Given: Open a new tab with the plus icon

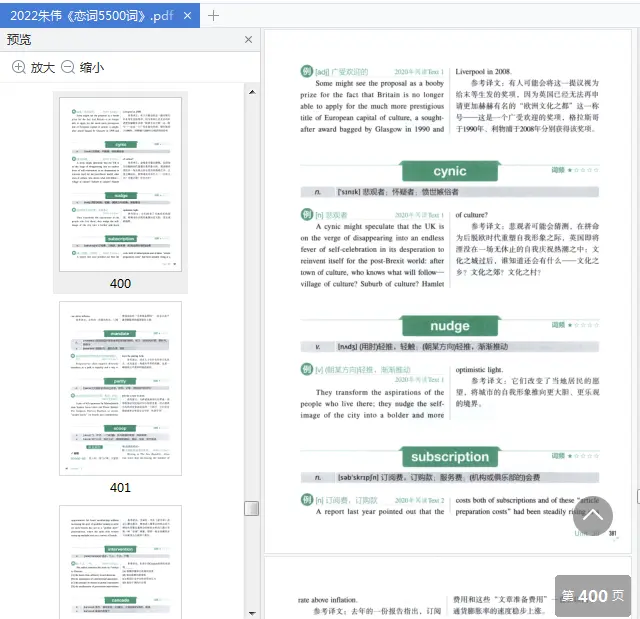Looking at the screenshot, I should point(213,16).
